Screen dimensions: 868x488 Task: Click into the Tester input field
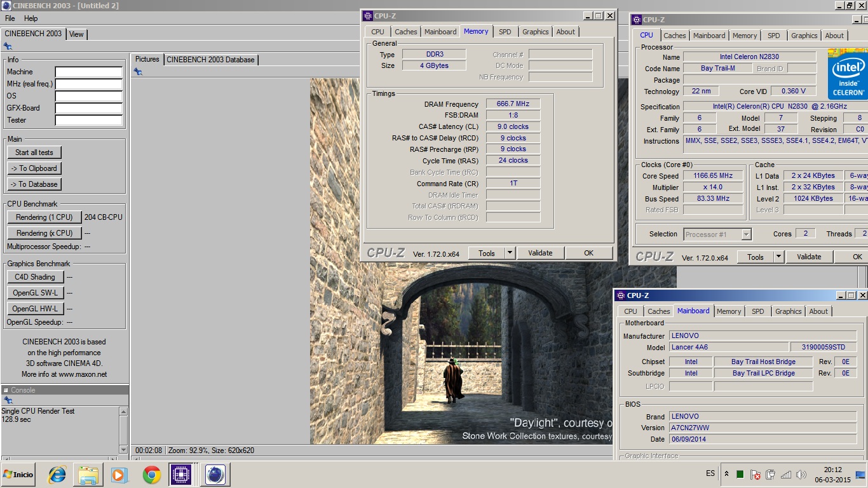click(x=89, y=120)
